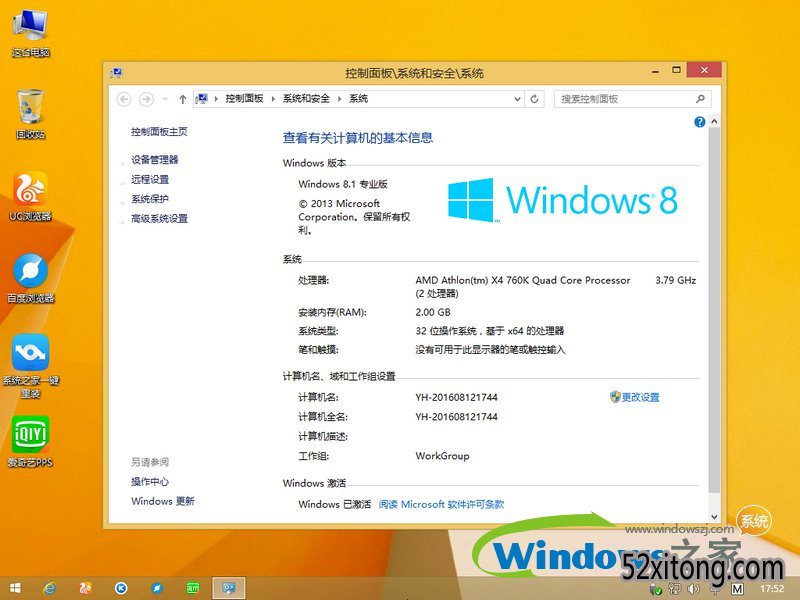Click the 查看有关计算机的基本信息 heading
Viewport: 800px width, 600px height.
point(358,138)
